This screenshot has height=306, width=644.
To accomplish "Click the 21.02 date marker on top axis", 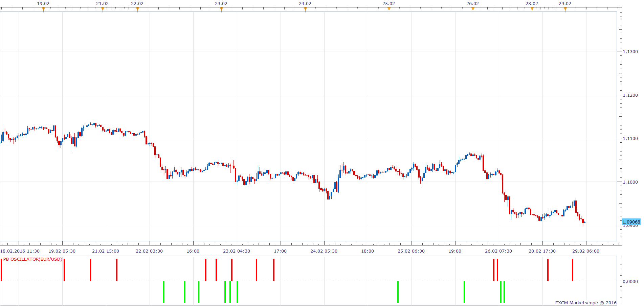I will 103,4.
